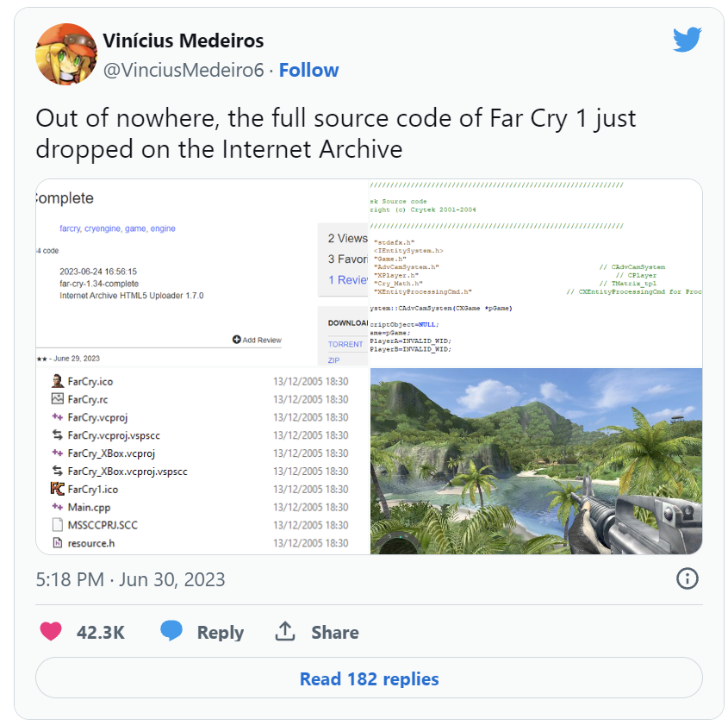The height and width of the screenshot is (725, 728).
Task: Open Read 182 replies button
Action: click(369, 678)
